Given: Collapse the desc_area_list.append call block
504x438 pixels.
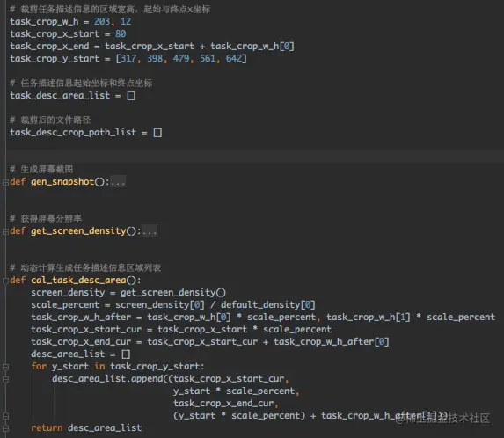Looking at the screenshot, I should (x=5, y=379).
